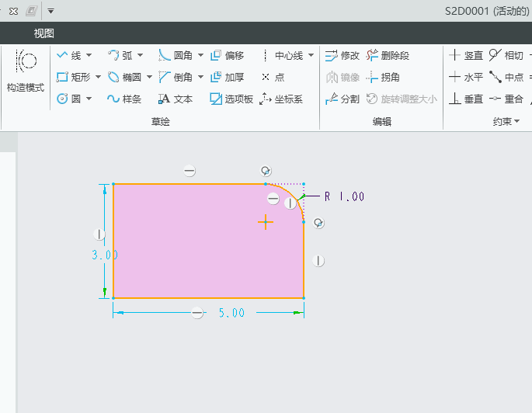
Task: Select the Divide (分割) tool
Action: coord(342,99)
